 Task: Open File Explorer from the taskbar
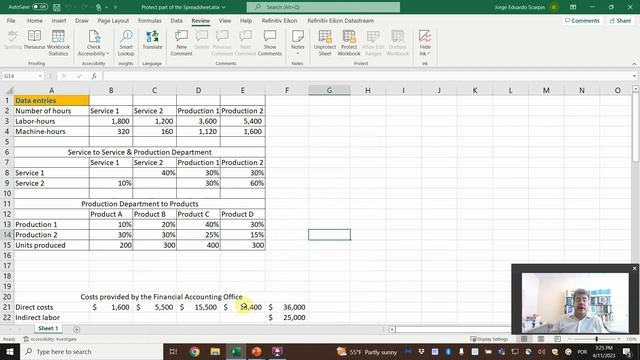click(215, 351)
